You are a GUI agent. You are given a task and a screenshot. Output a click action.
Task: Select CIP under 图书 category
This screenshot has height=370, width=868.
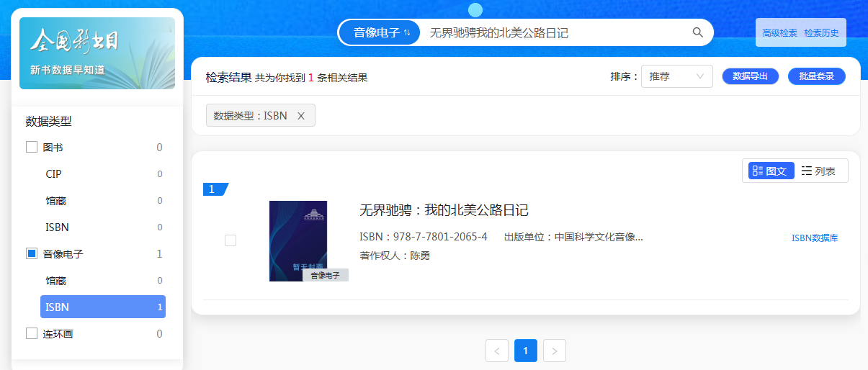(x=54, y=174)
